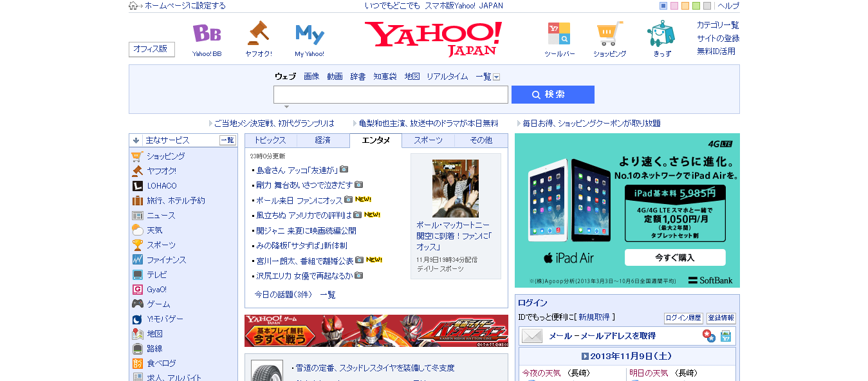
Task: Click the 検索 search button
Action: coord(553,95)
